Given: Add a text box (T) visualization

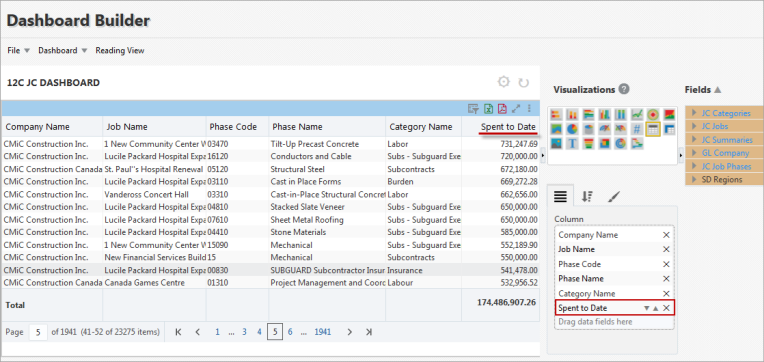Looking at the screenshot, I should 572,143.
